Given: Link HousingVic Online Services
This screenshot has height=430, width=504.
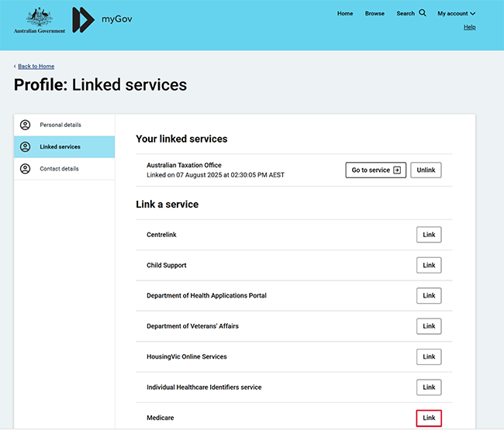Looking at the screenshot, I should point(429,356).
